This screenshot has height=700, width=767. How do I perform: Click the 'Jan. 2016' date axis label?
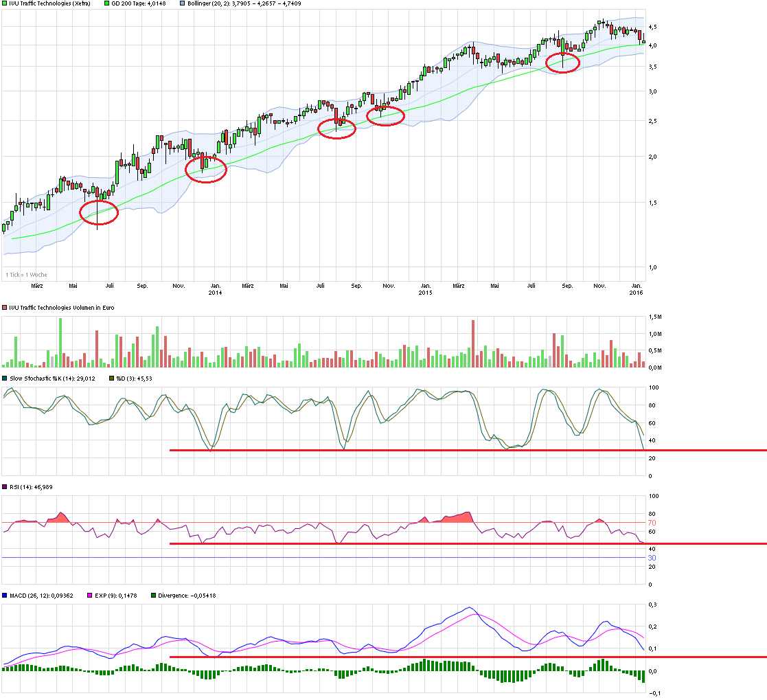tap(636, 287)
